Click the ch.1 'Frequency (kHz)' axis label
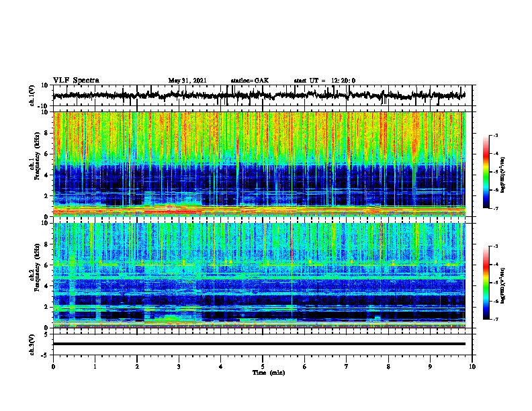Viewport: 532px width, 411px height. [x=36, y=156]
